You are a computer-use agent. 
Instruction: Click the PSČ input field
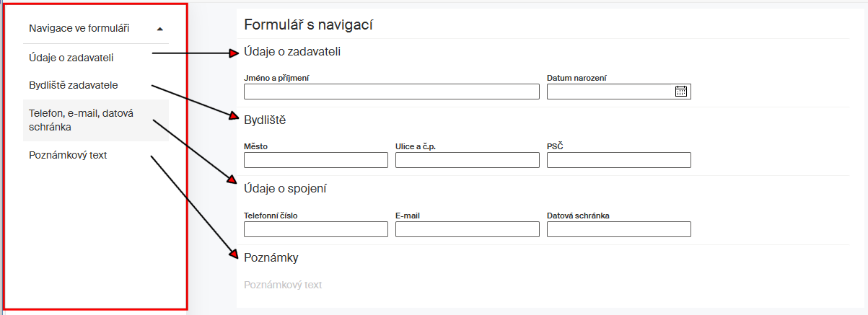click(619, 160)
